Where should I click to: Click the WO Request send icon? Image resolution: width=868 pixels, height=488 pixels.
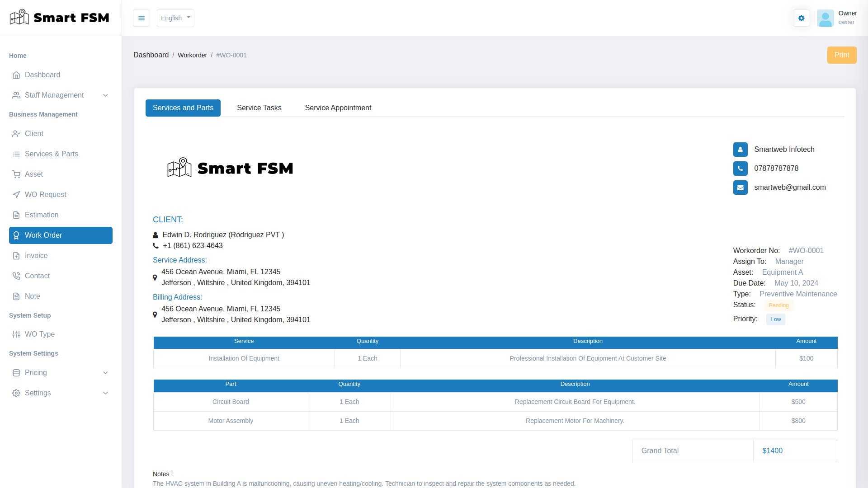(16, 194)
